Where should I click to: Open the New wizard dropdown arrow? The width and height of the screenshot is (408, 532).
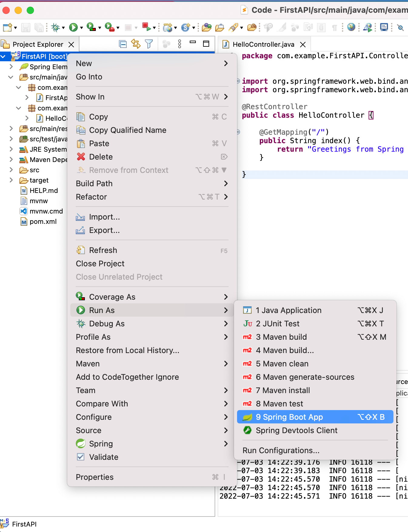pyautogui.click(x=15, y=28)
